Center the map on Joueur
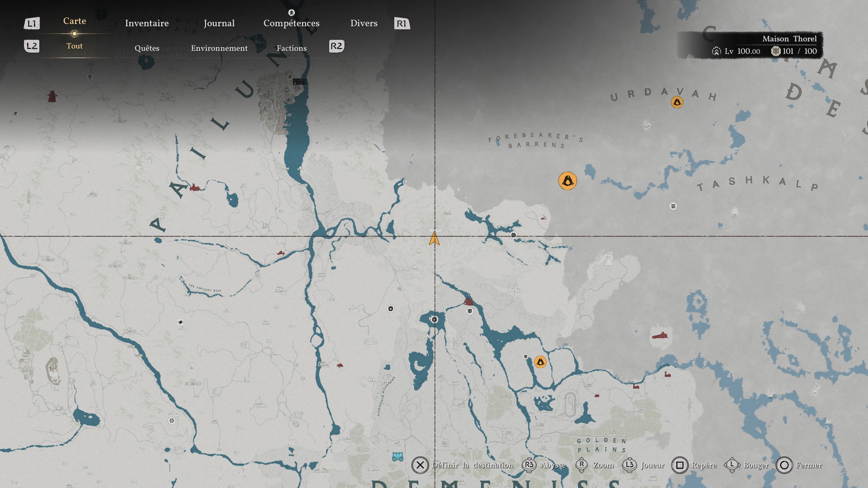Viewport: 868px width, 488px height. 652,465
